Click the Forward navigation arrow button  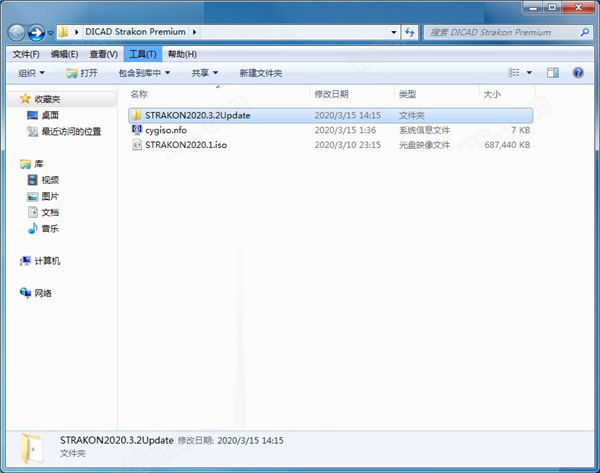tap(36, 33)
